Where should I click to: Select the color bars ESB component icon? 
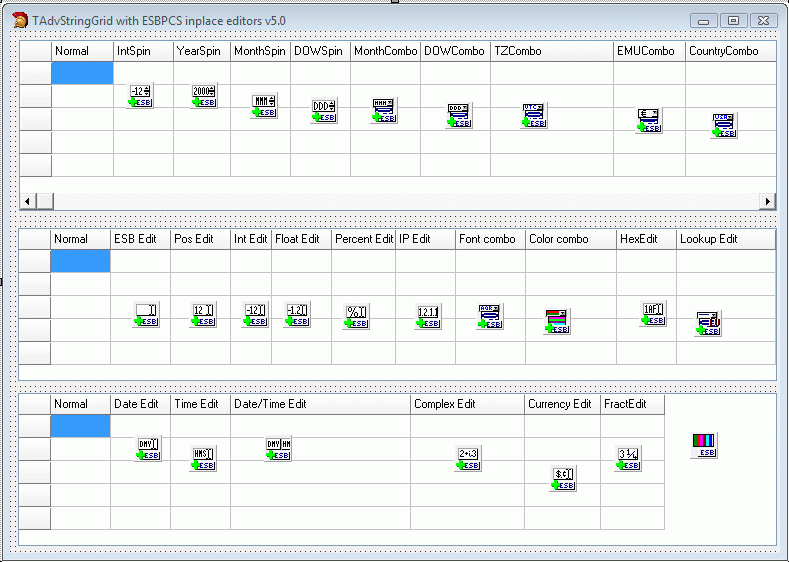(704, 446)
